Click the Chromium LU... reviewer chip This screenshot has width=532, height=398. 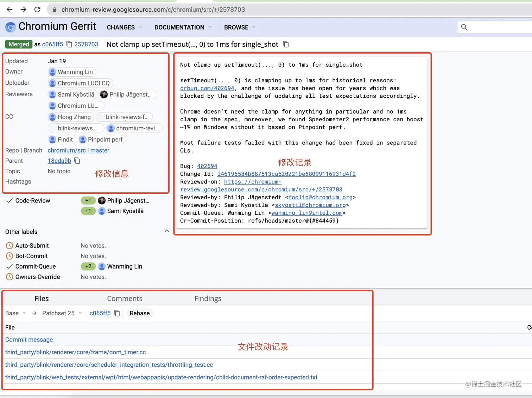(x=76, y=106)
